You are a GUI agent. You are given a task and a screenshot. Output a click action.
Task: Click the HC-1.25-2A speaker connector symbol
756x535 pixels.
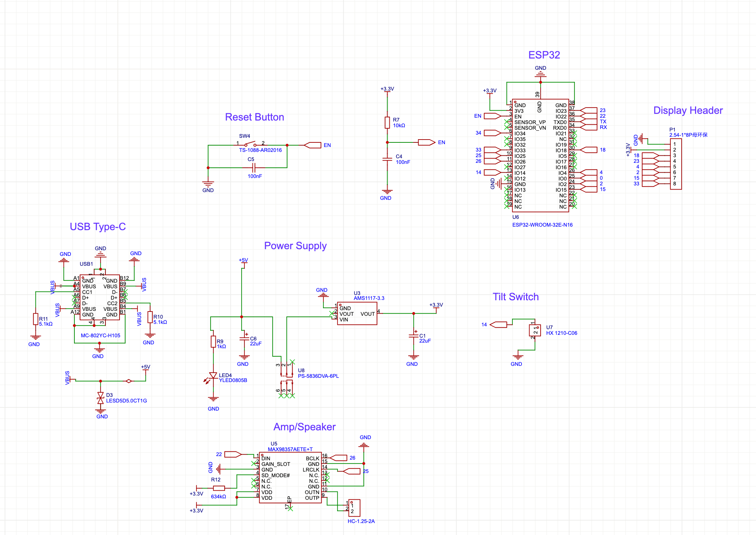tap(354, 508)
